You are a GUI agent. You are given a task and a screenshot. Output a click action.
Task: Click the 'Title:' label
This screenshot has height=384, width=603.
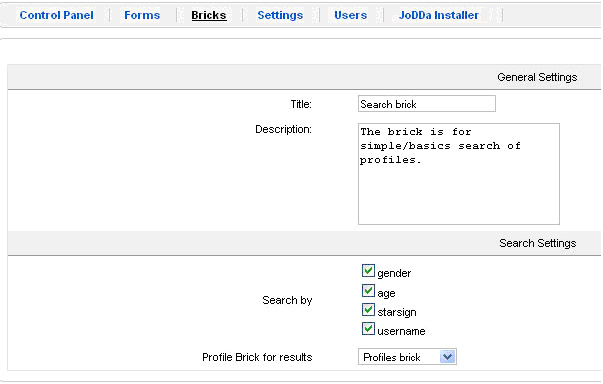pos(301,104)
